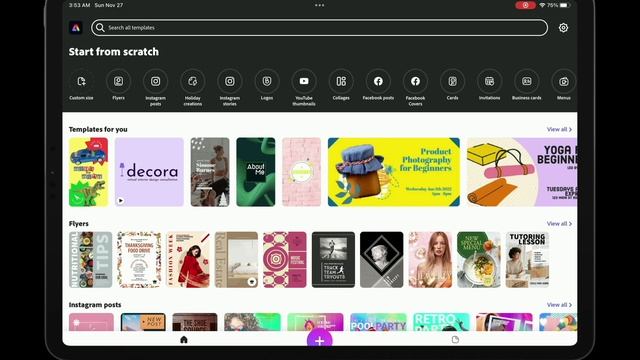
Task: Tap the purple plus create button
Action: [320, 339]
